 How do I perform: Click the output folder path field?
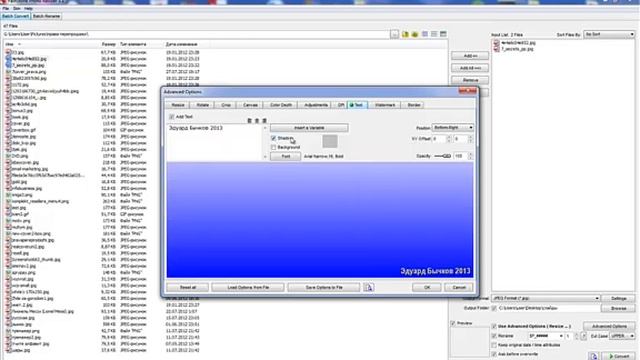[549, 308]
